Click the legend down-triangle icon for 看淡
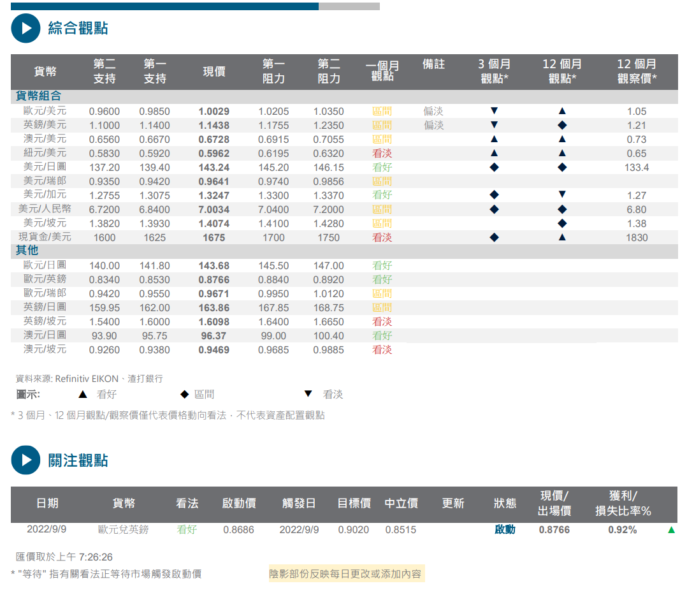The width and height of the screenshot is (680, 616). point(308,395)
